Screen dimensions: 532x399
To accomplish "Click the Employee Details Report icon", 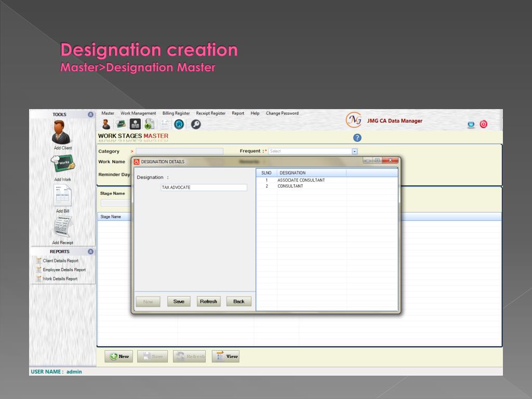I will pyautogui.click(x=39, y=270).
